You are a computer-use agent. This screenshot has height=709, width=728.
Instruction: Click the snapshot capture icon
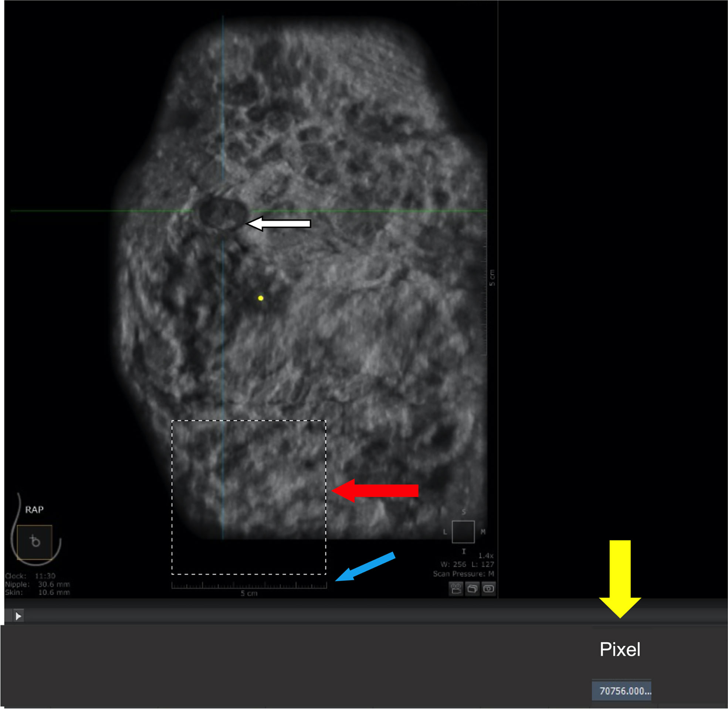click(x=489, y=589)
